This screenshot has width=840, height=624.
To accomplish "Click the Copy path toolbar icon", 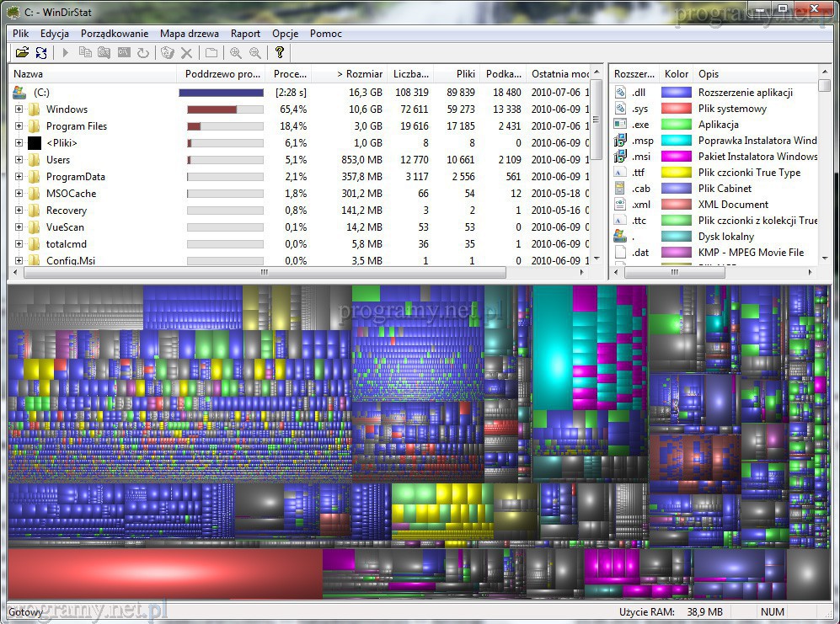I will [85, 53].
